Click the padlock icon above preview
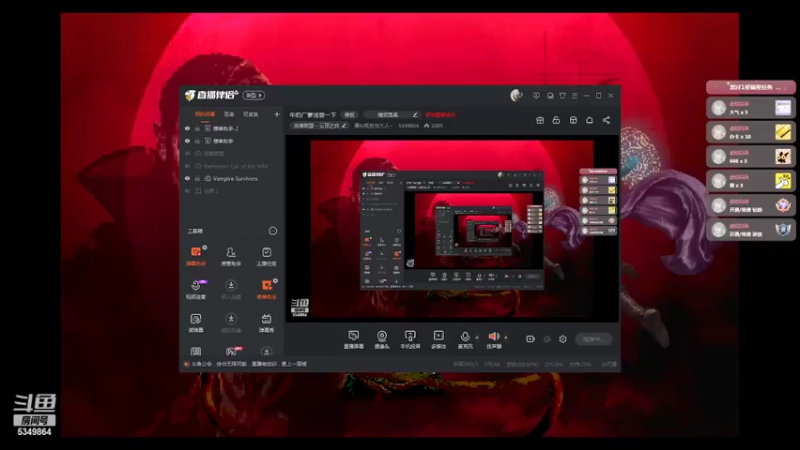 pos(556,120)
